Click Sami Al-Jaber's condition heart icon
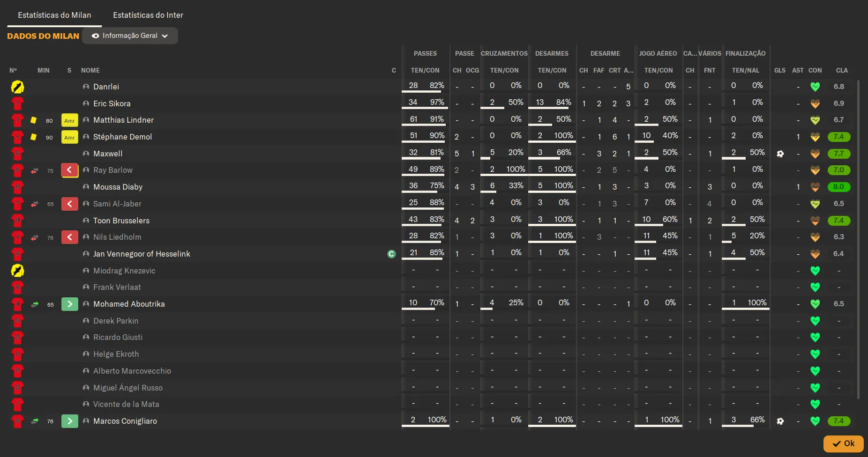868x457 pixels. point(815,204)
